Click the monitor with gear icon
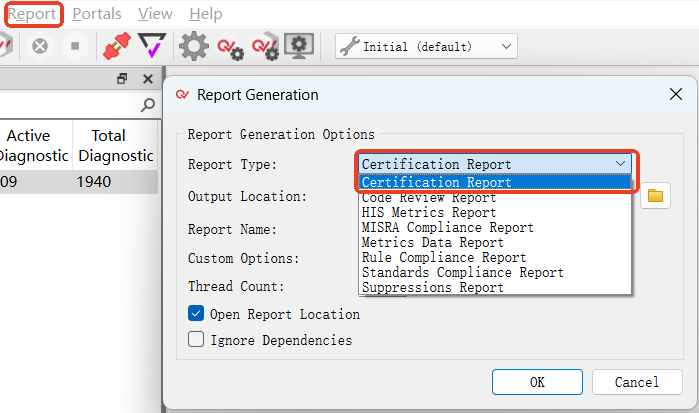The image size is (699, 413). (x=299, y=45)
